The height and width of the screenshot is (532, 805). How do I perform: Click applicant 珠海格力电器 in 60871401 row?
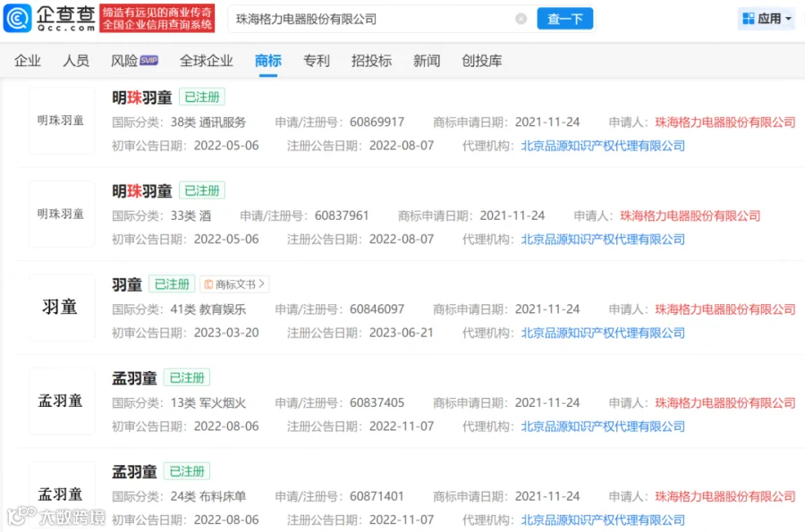(x=724, y=496)
